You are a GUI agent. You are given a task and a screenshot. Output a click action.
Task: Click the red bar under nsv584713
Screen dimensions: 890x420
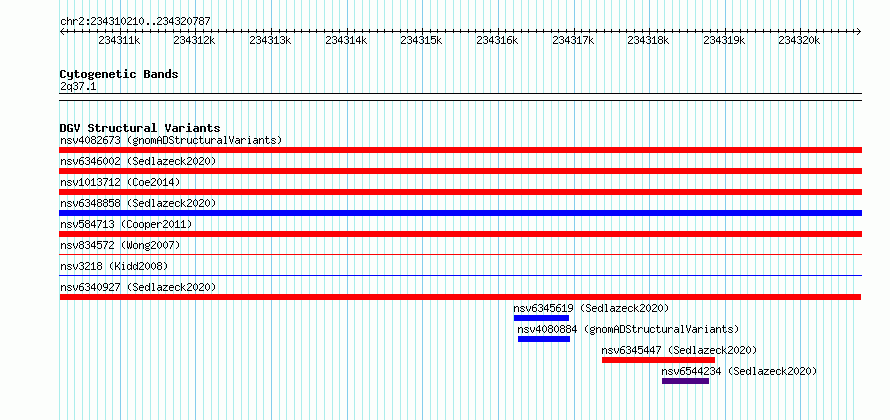(x=461, y=234)
